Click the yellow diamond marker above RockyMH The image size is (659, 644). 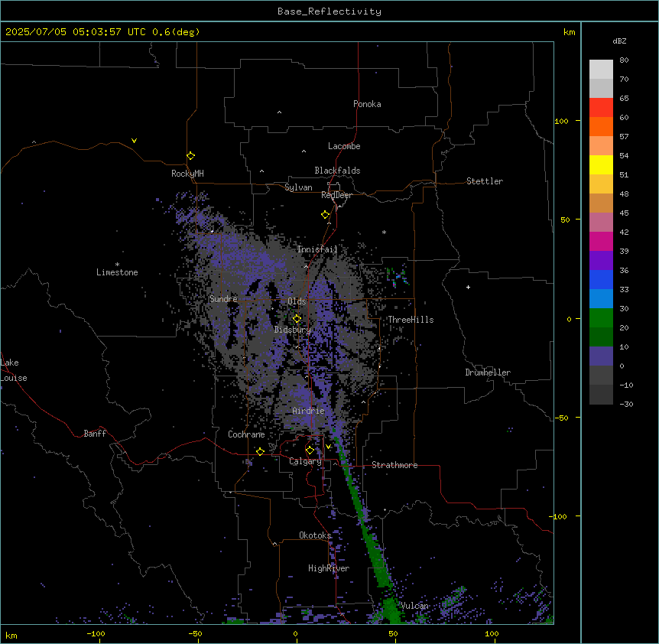[190, 156]
